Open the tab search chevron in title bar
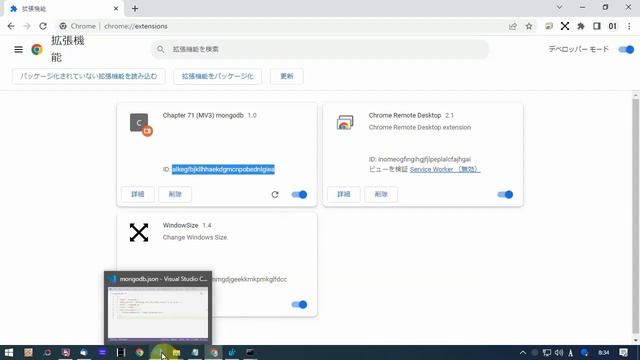The width and height of the screenshot is (640, 360). pyautogui.click(x=559, y=7)
